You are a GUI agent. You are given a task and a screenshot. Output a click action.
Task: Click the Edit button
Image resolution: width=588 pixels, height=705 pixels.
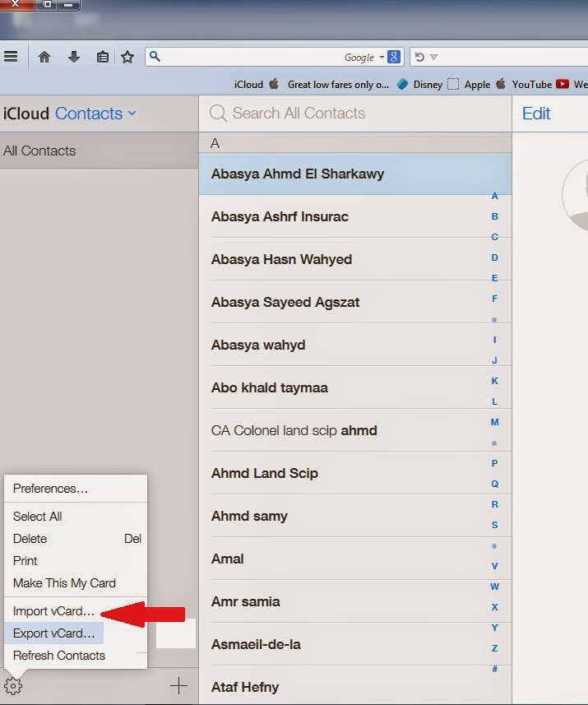[536, 114]
